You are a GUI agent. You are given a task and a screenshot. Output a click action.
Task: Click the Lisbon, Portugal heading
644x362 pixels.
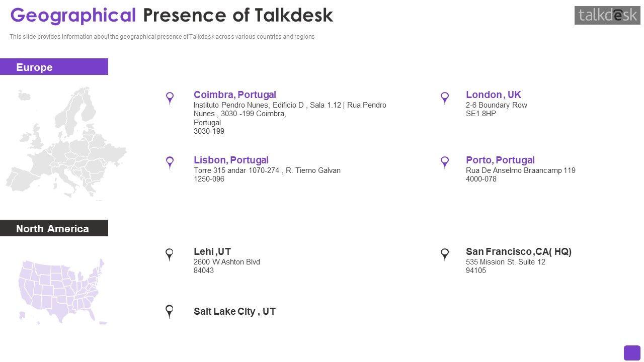231,160
